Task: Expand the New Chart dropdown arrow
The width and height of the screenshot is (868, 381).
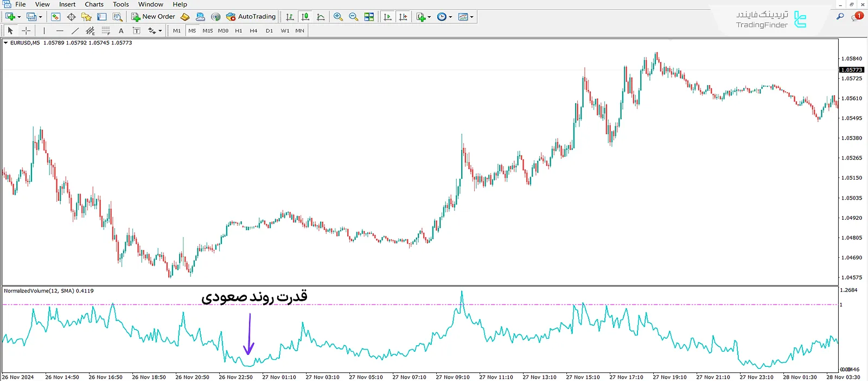Action: coord(19,17)
